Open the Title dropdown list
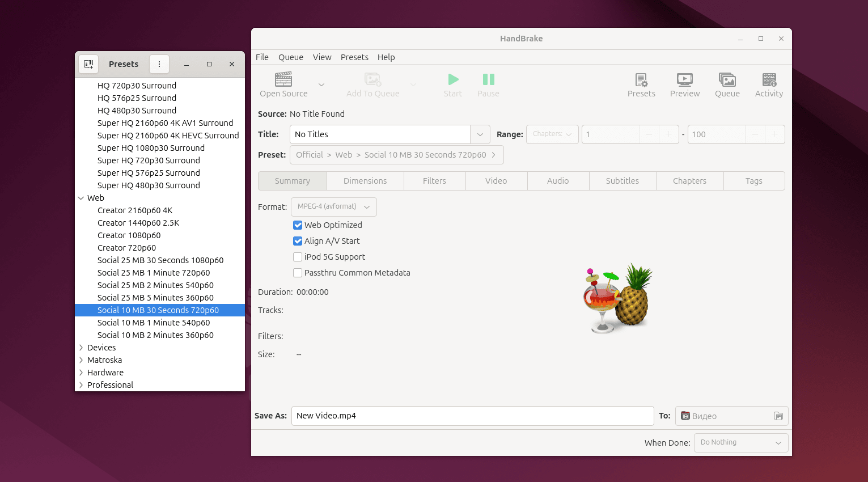The image size is (868, 482). click(480, 134)
